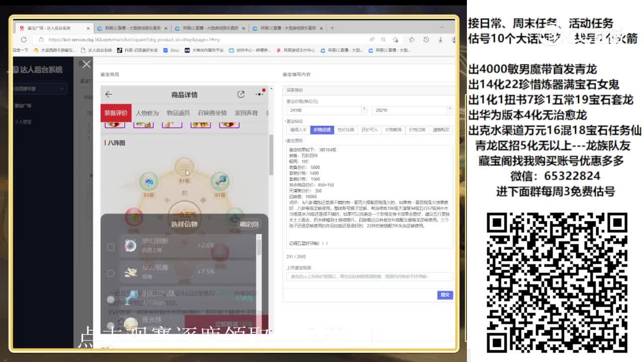Open the browser read aloud icon
The image size is (644, 362).
click(372, 39)
